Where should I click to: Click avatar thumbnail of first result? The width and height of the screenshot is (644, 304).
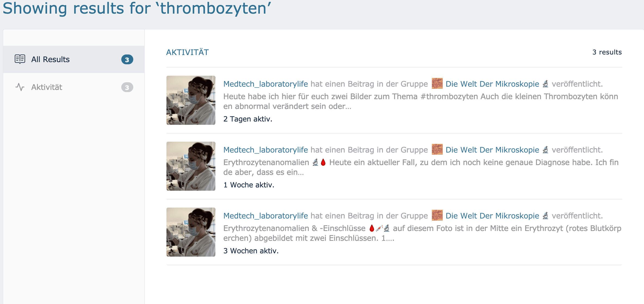(x=191, y=100)
